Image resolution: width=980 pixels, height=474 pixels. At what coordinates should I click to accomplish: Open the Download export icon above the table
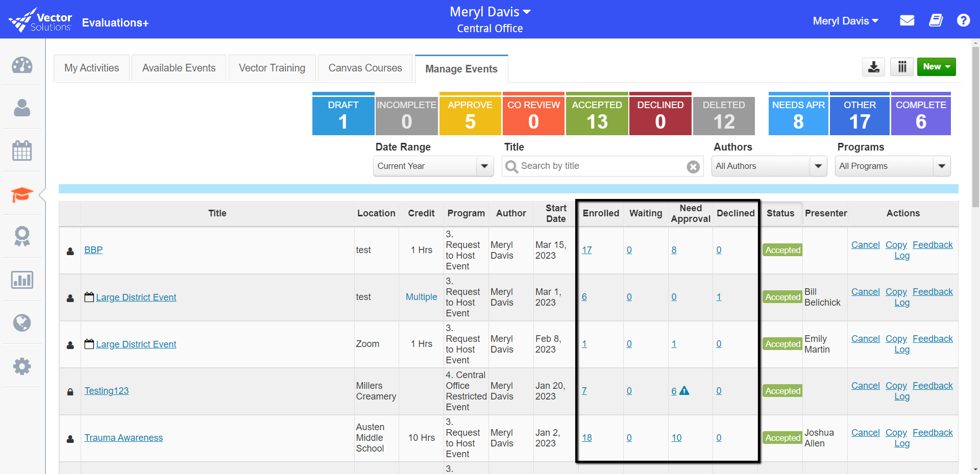coord(873,67)
